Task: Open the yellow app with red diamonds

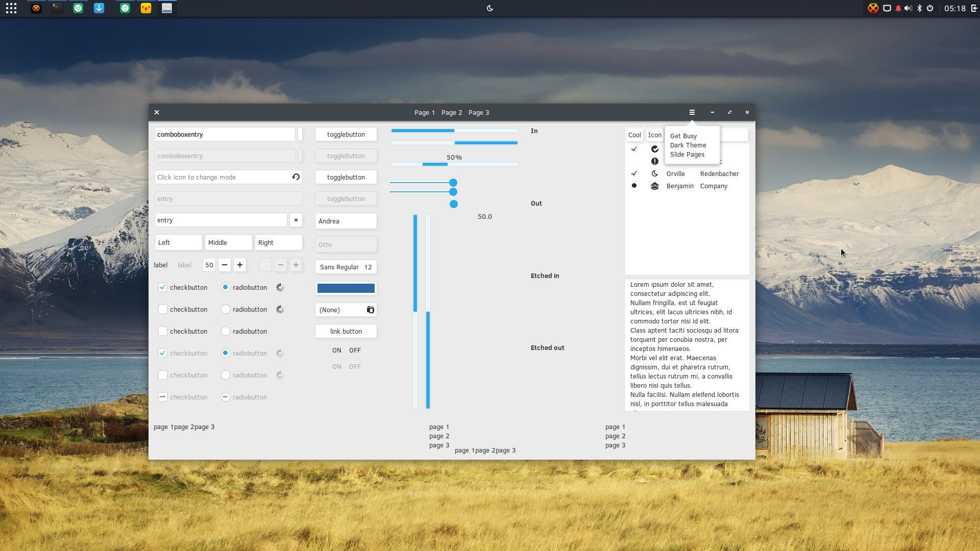Action: [146, 8]
